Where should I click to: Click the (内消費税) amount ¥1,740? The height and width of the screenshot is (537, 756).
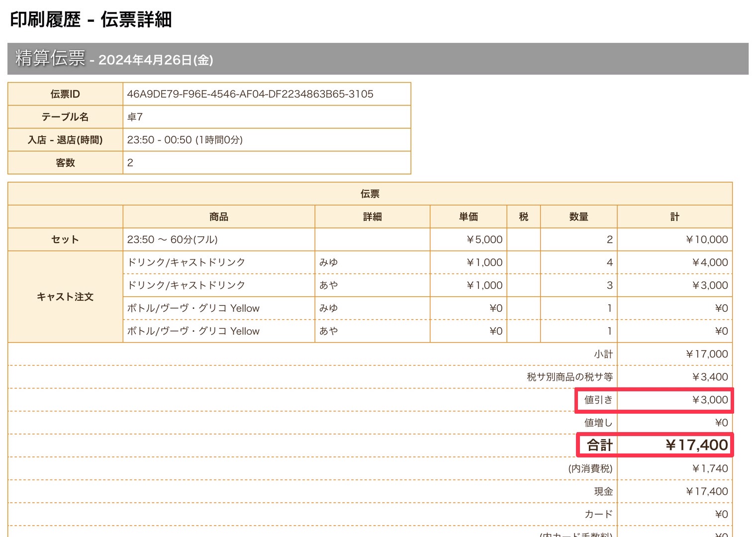tap(710, 468)
